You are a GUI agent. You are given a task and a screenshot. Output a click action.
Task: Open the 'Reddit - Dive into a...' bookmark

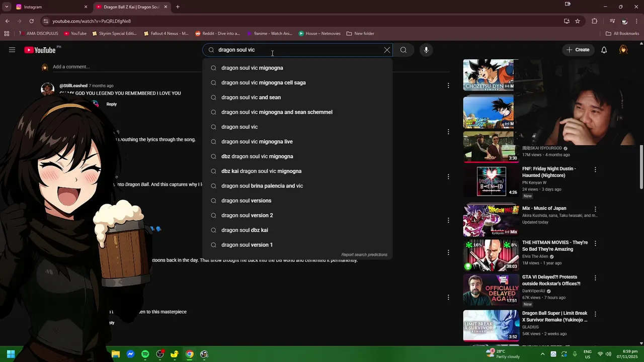(217, 34)
